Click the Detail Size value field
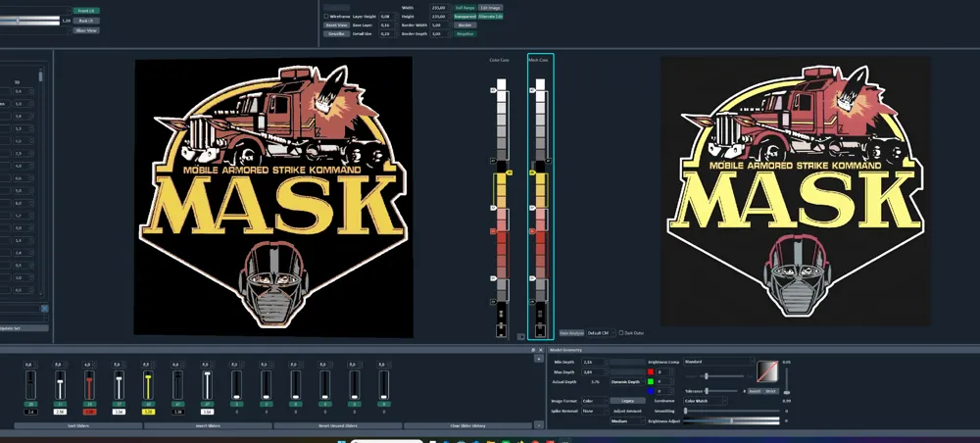Viewport: 980px width, 443px height. (x=388, y=33)
